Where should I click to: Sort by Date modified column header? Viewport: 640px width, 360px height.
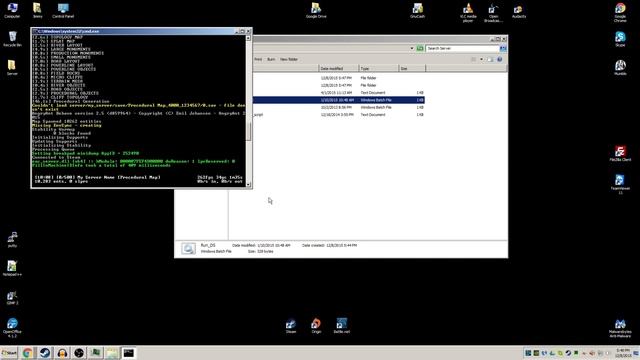click(x=338, y=68)
